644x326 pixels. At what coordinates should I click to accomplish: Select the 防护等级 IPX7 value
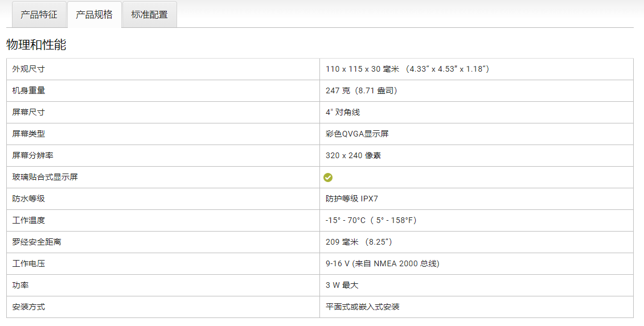point(351,199)
